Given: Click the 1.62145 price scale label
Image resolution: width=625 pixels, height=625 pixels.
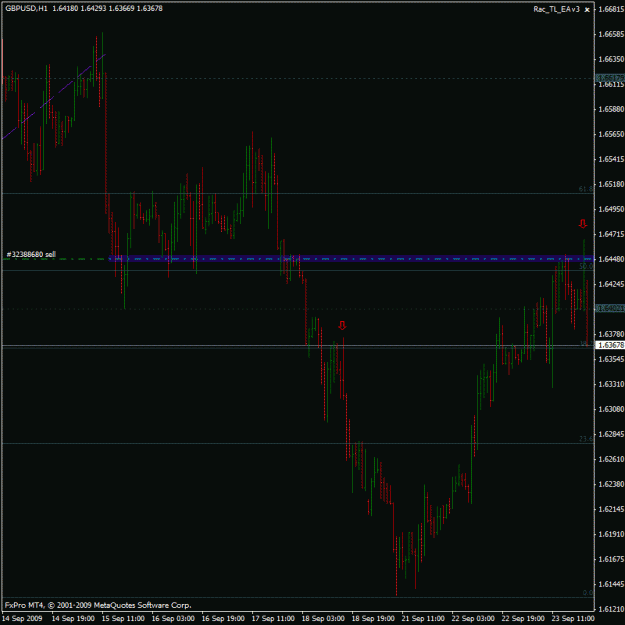Looking at the screenshot, I should point(611,509).
